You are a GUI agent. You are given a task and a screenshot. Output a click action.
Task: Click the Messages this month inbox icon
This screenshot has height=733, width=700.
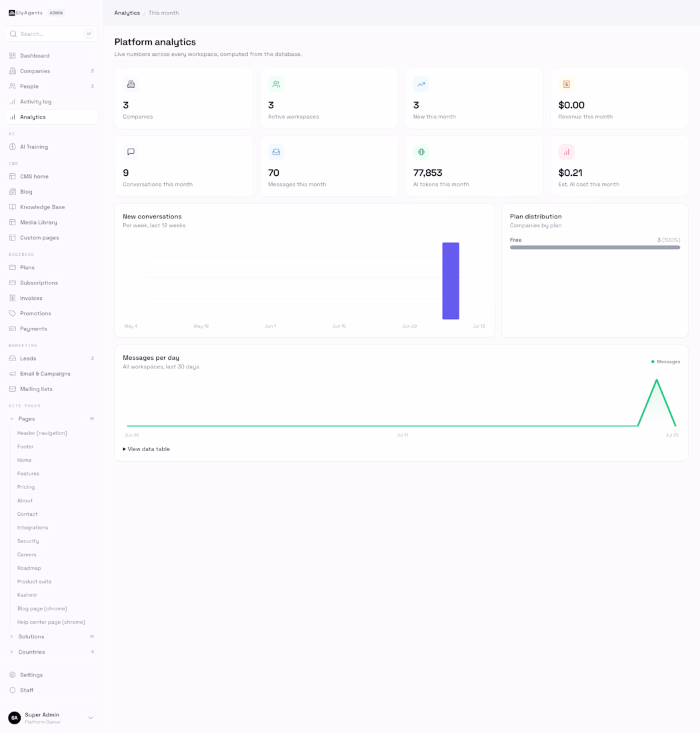(x=277, y=152)
